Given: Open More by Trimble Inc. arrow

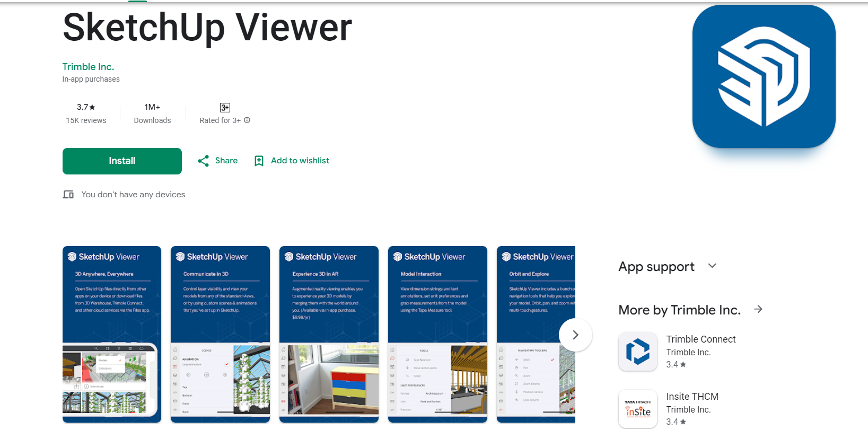Looking at the screenshot, I should click(x=758, y=309).
